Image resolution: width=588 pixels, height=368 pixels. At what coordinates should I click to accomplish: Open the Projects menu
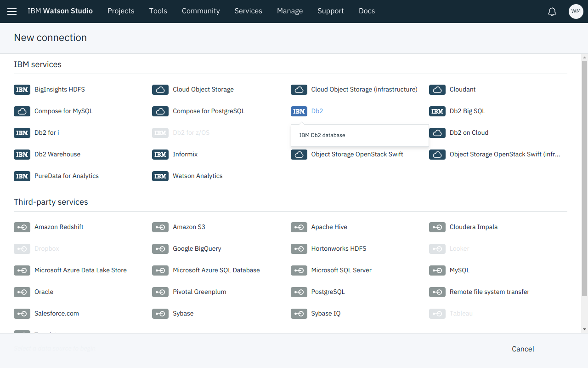click(x=121, y=11)
